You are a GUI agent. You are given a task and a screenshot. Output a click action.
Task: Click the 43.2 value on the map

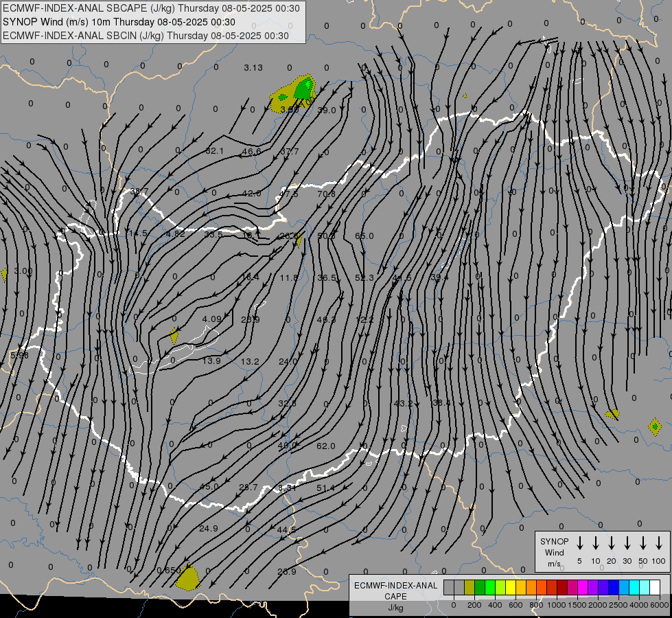[x=404, y=404]
